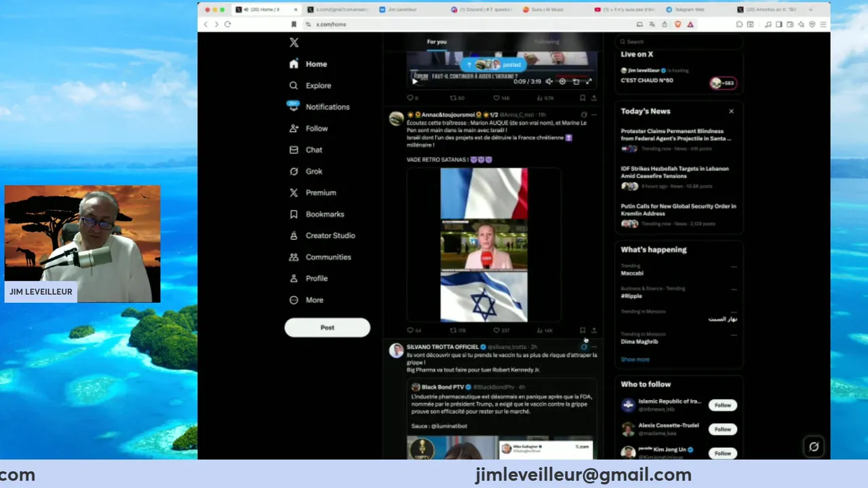Open Putin Calls for New Security news

(678, 215)
